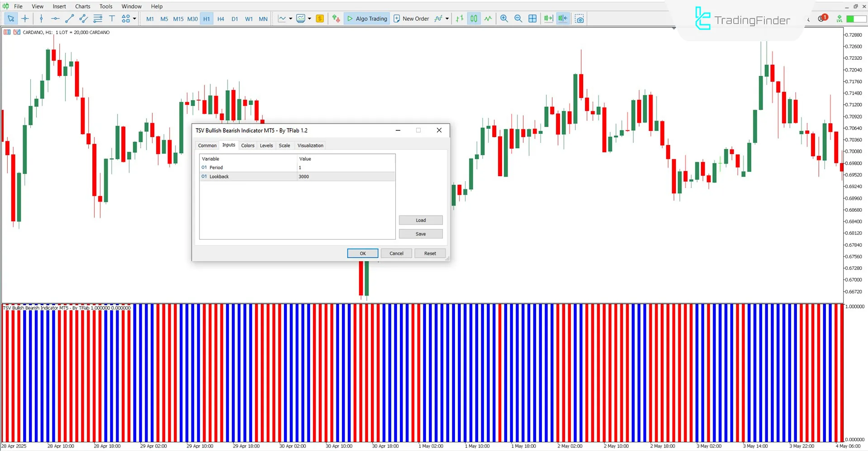The image size is (868, 451).
Task: Zoom in on the chart
Action: pos(504,19)
